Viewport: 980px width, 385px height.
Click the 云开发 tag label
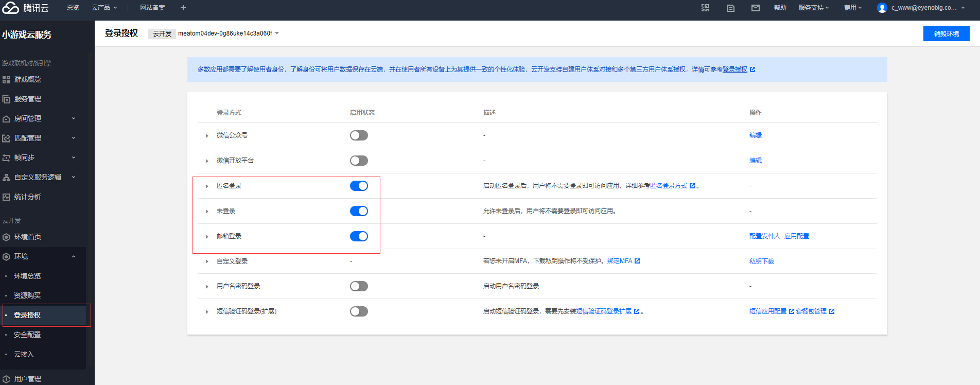pyautogui.click(x=162, y=33)
